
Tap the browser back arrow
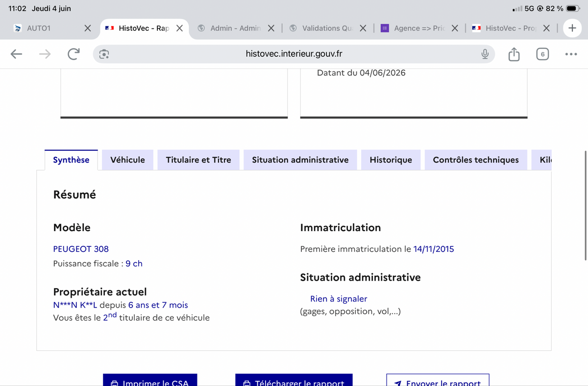(x=16, y=54)
